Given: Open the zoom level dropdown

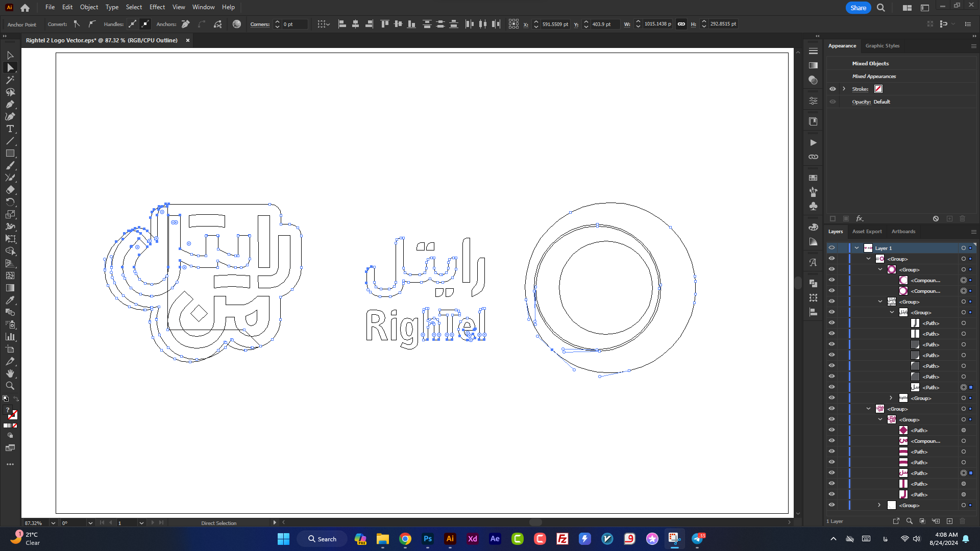Looking at the screenshot, I should click(x=53, y=523).
